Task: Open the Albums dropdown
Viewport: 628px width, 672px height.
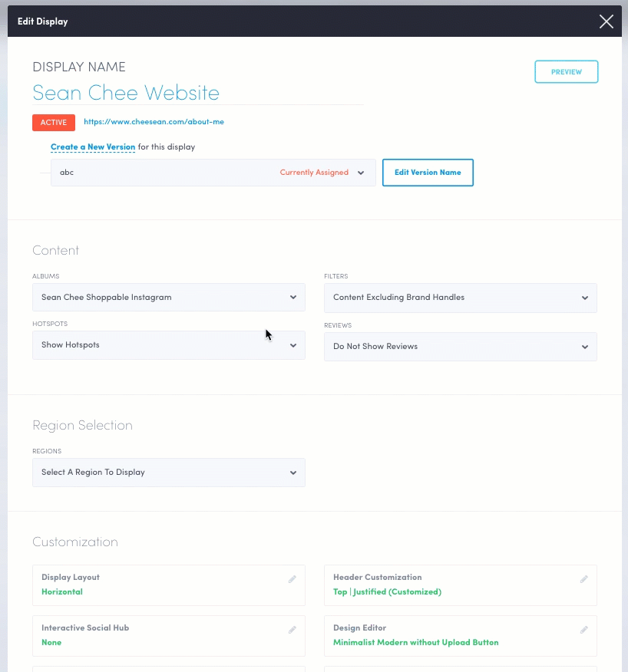Action: pyautogui.click(x=169, y=298)
